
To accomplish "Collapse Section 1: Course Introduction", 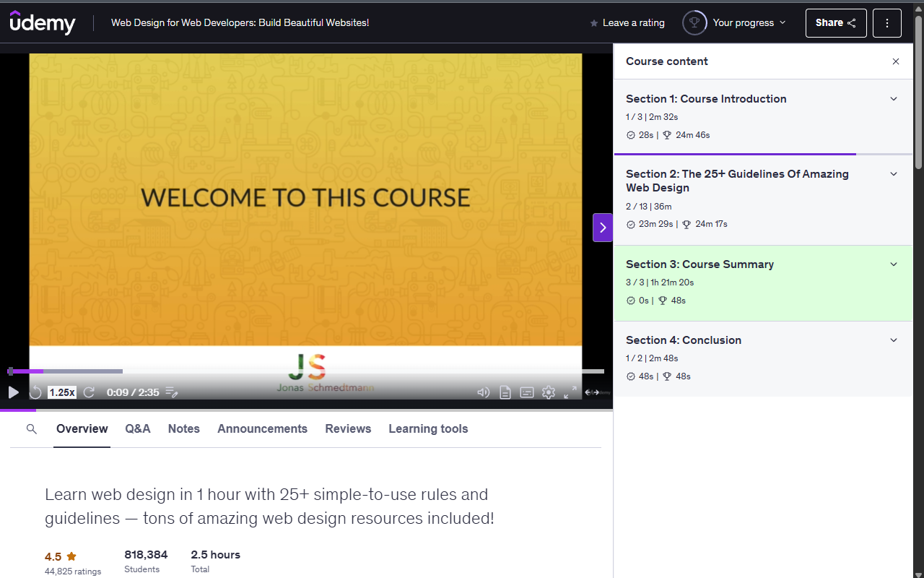I will (x=894, y=98).
